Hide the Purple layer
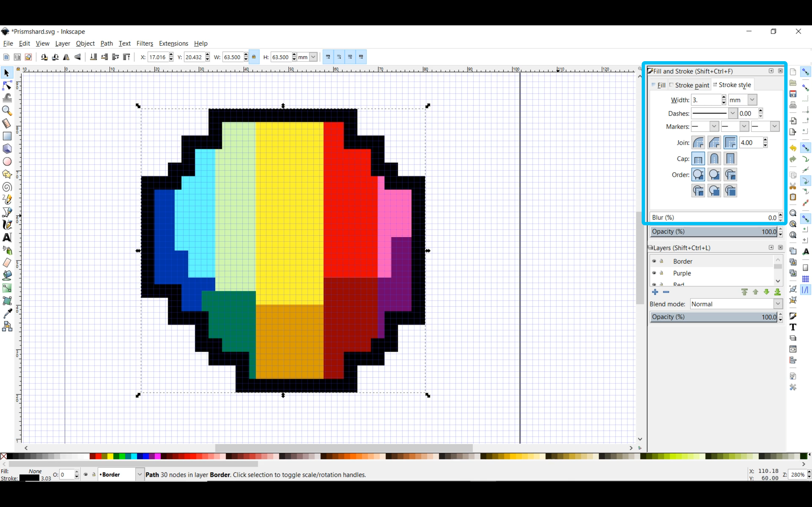812x507 pixels. [654, 273]
